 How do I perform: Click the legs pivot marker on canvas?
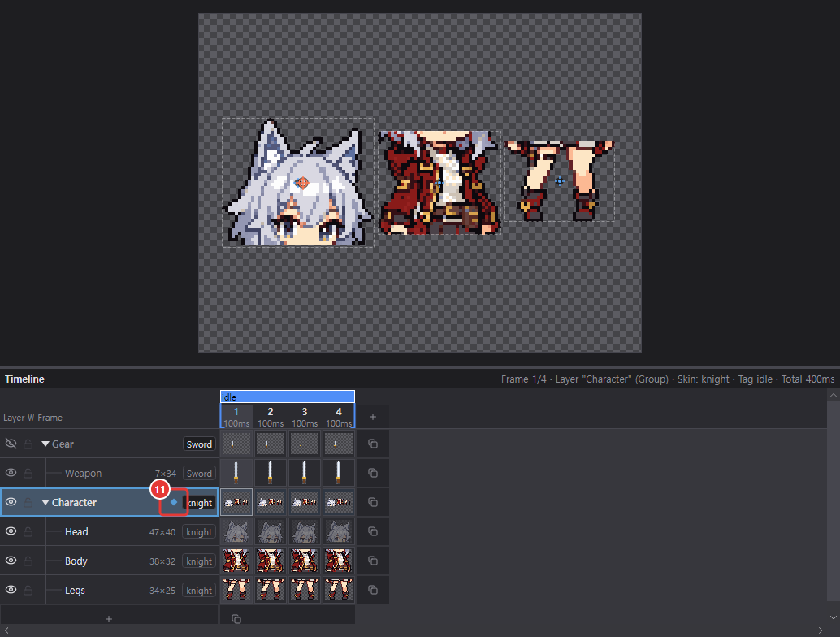[559, 181]
